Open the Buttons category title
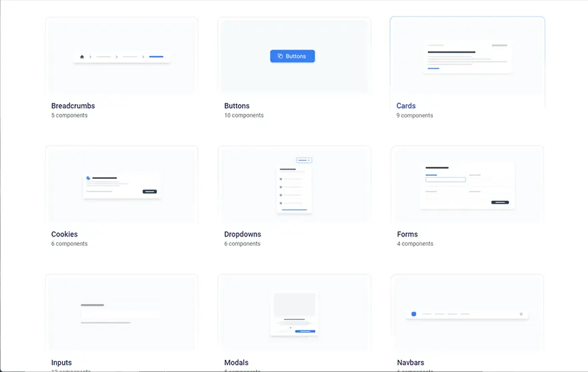 237,106
